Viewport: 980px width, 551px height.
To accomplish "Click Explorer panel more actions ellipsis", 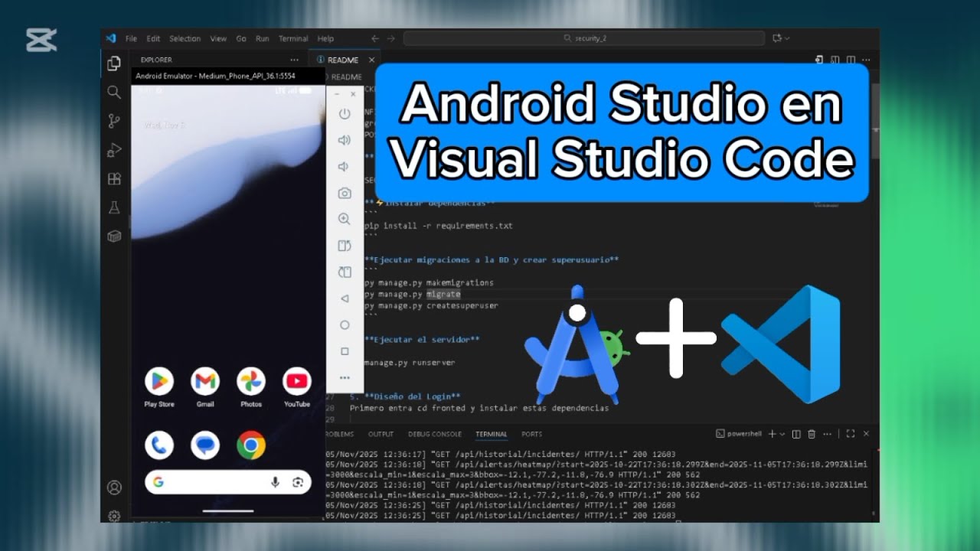I will (294, 60).
